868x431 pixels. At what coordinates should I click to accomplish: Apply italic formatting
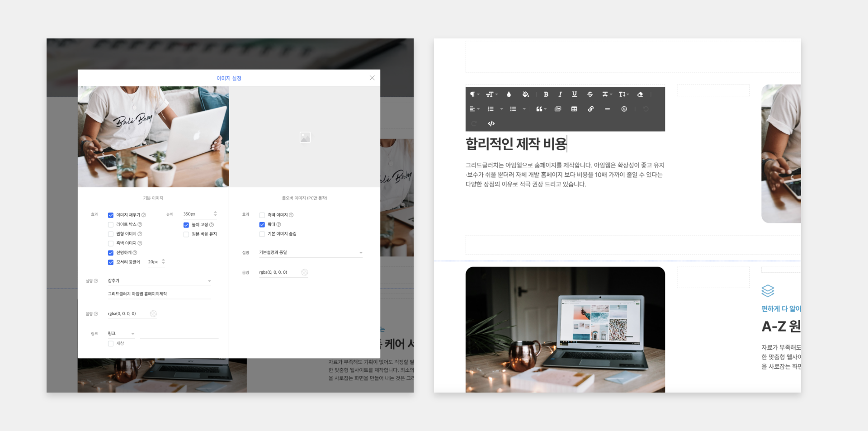click(560, 95)
